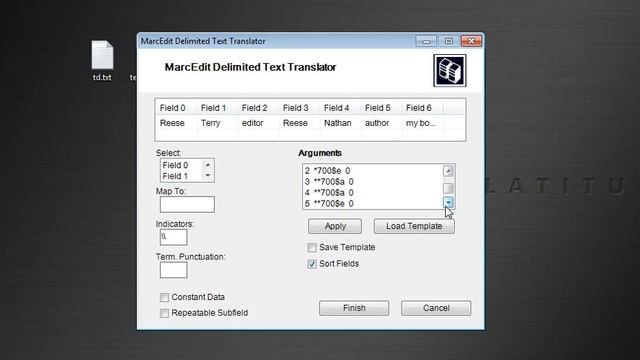The width and height of the screenshot is (640, 360).
Task: Tick the Repeatable Subfield checkbox
Action: [x=164, y=313]
